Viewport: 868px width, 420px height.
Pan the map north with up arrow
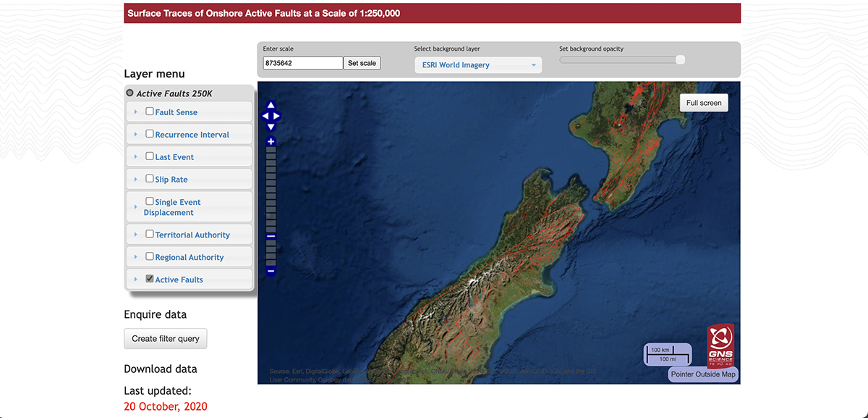pyautogui.click(x=271, y=105)
